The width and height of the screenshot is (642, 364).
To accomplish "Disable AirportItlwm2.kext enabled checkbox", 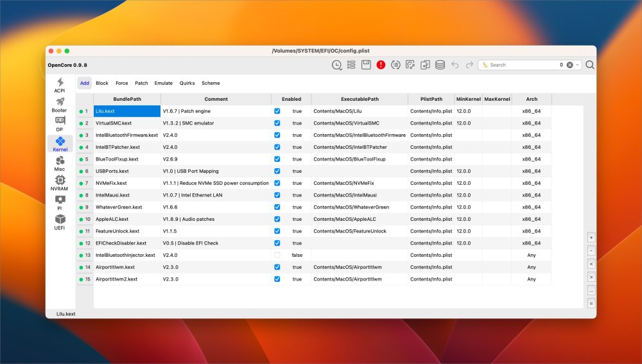I will click(277, 279).
